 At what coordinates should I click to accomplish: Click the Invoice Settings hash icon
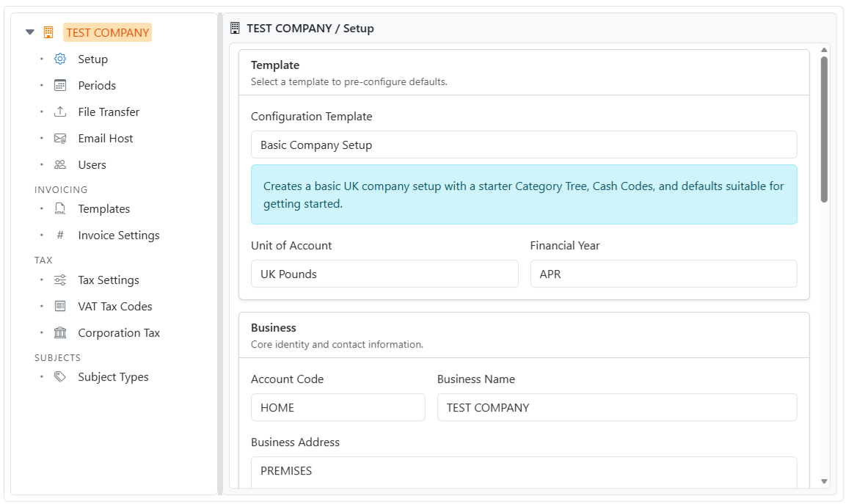60,235
